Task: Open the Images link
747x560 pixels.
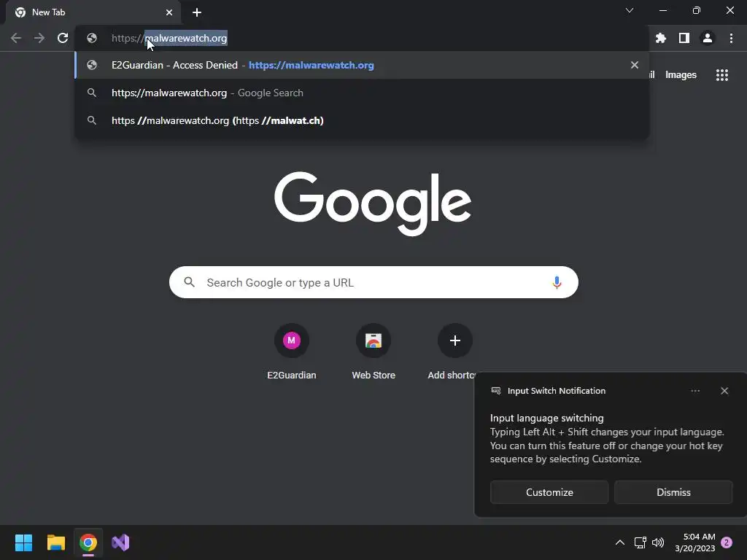Action: click(681, 75)
